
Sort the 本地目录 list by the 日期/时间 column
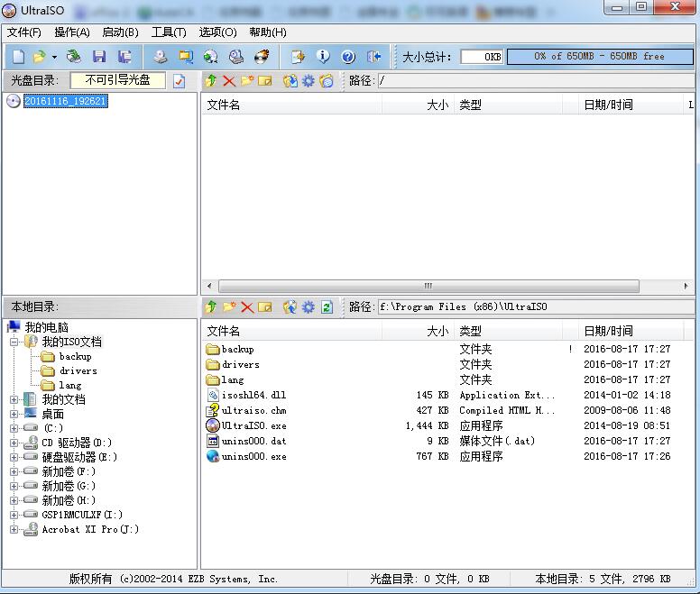(631, 331)
